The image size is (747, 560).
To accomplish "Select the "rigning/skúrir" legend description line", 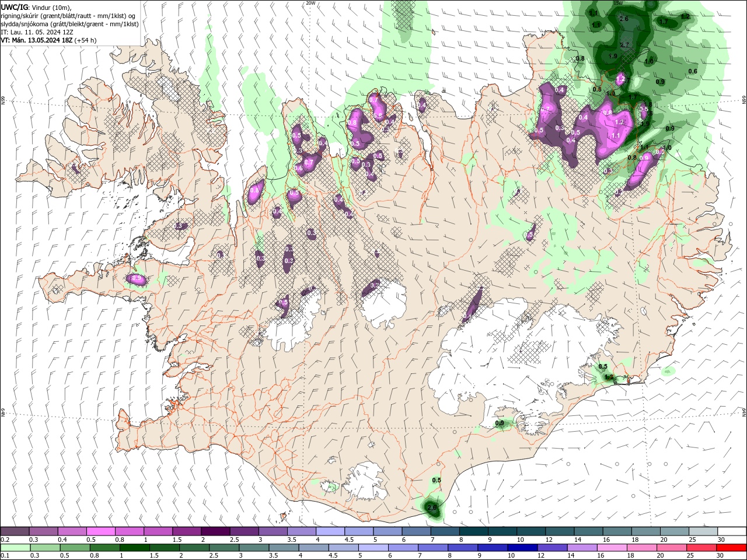I will (68, 16).
